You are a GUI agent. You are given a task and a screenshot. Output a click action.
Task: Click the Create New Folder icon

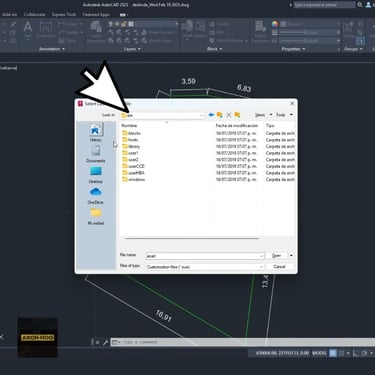(x=237, y=115)
